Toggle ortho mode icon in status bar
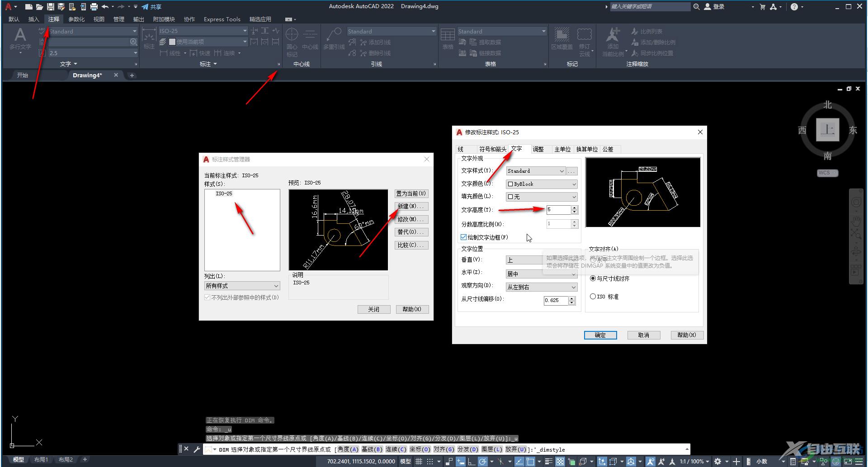The height and width of the screenshot is (467, 868). (x=471, y=462)
